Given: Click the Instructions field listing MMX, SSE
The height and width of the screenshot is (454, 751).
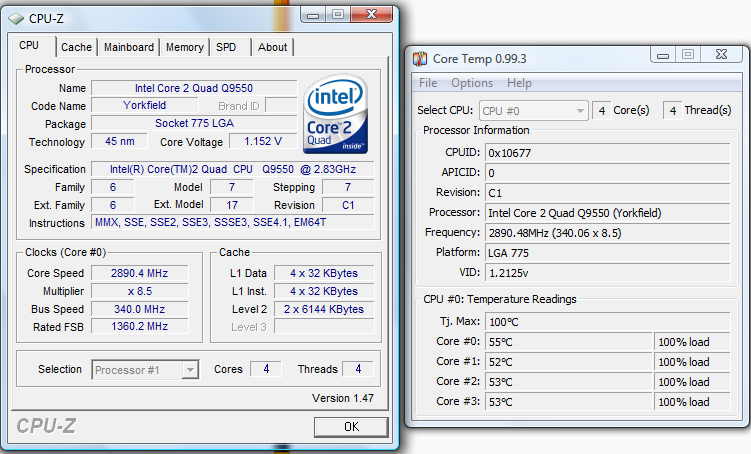Looking at the screenshot, I should [x=233, y=222].
